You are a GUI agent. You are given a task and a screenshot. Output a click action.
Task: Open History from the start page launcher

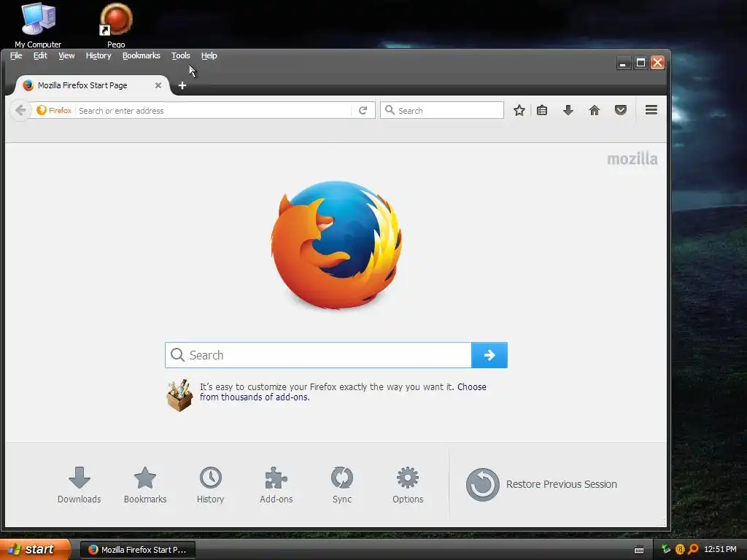point(210,485)
